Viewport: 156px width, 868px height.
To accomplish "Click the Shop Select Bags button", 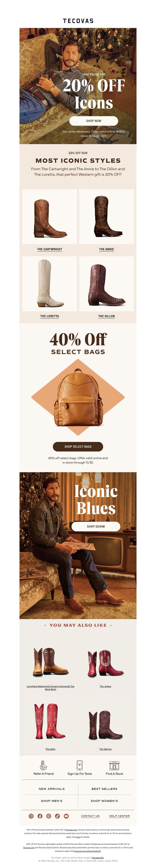I will tap(78, 446).
